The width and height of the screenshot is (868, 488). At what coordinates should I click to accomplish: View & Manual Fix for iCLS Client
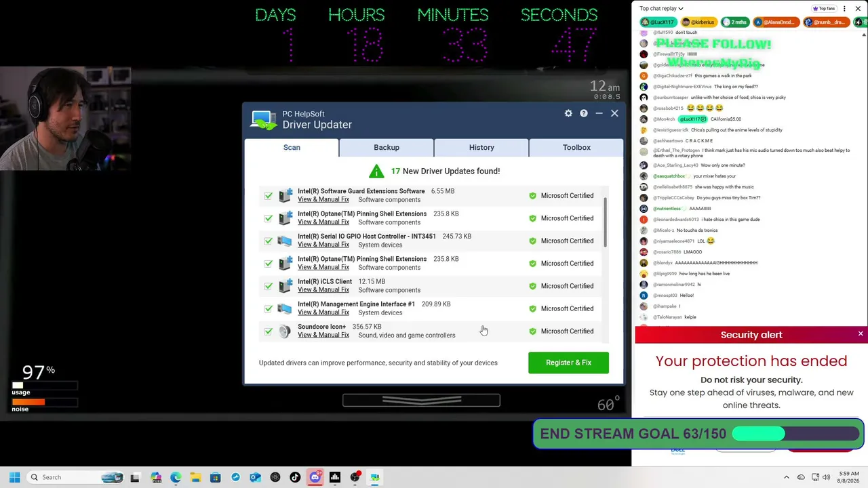[323, 290]
